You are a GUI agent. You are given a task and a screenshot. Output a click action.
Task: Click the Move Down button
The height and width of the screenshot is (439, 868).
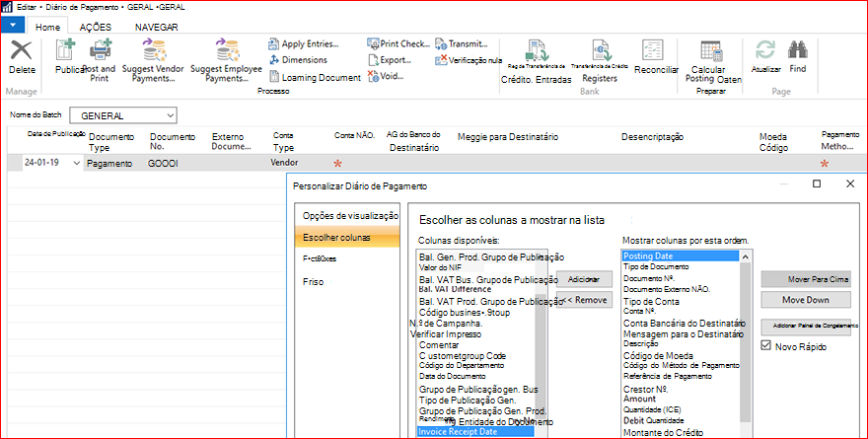click(x=806, y=300)
